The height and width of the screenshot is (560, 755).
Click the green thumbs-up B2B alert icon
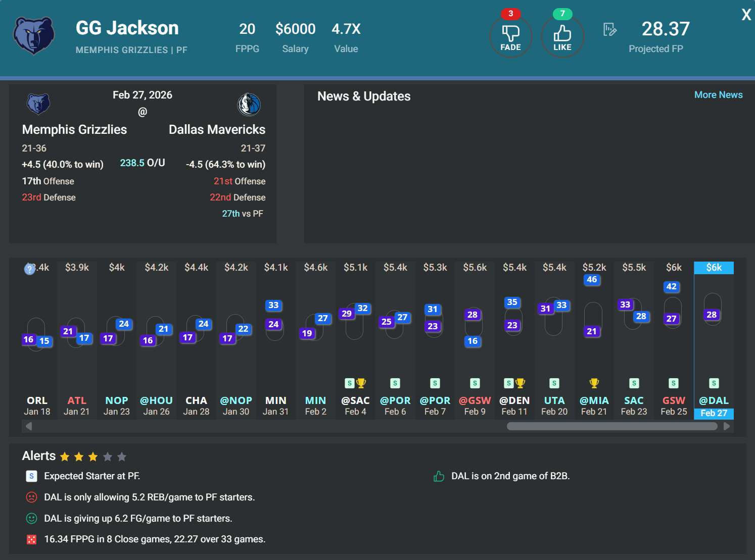point(439,476)
